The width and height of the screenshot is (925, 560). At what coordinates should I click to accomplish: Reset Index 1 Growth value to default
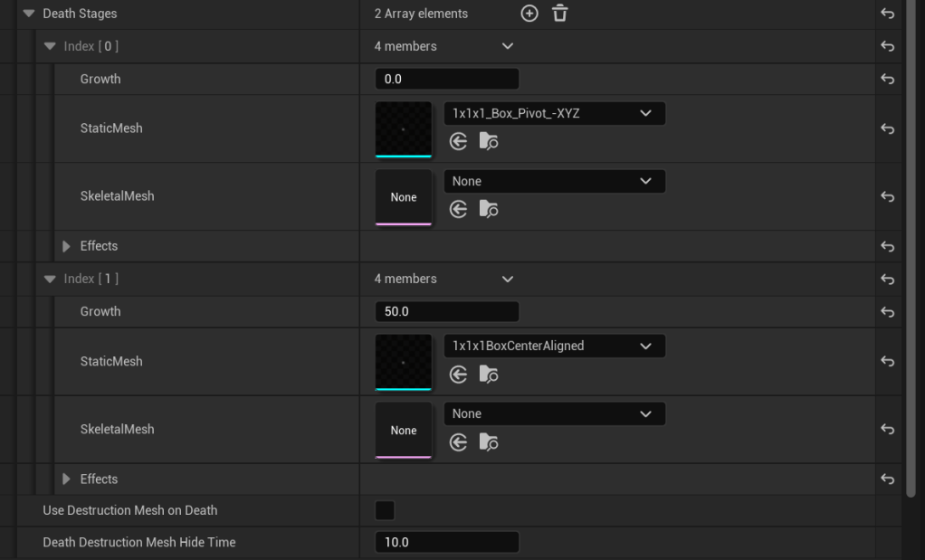[x=887, y=312]
